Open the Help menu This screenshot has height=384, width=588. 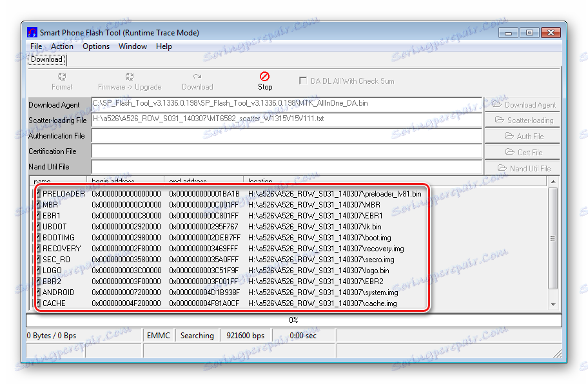[164, 46]
